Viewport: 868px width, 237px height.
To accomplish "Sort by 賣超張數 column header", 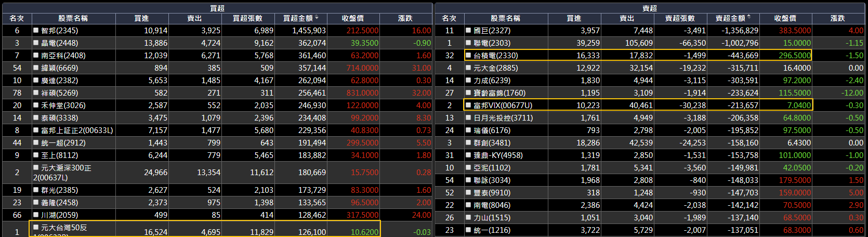I will coord(680,18).
